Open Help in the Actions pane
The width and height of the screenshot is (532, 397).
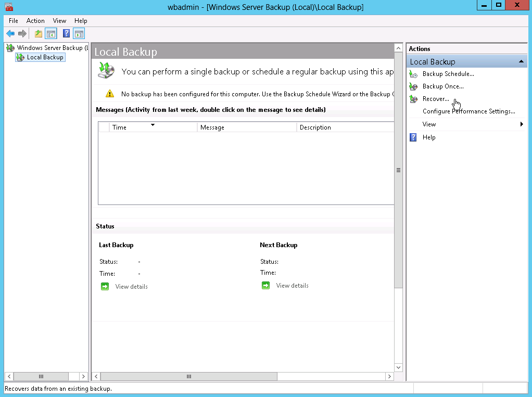(429, 137)
